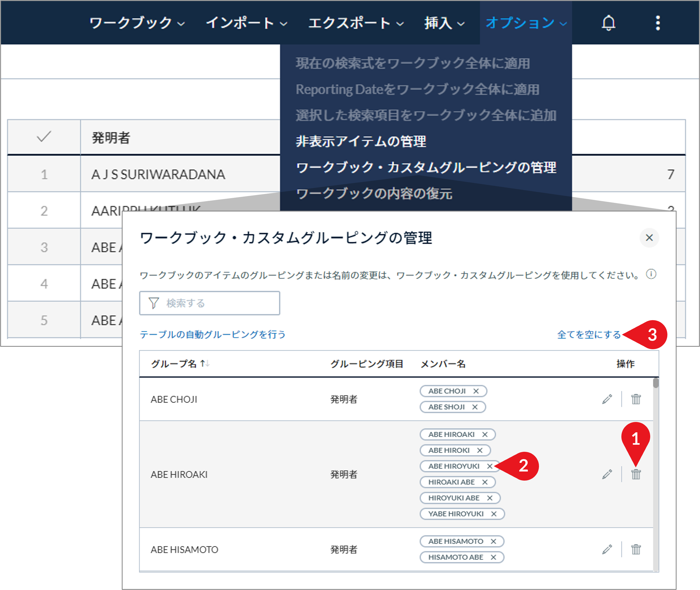Click the 検索する filter input field

pos(210,303)
